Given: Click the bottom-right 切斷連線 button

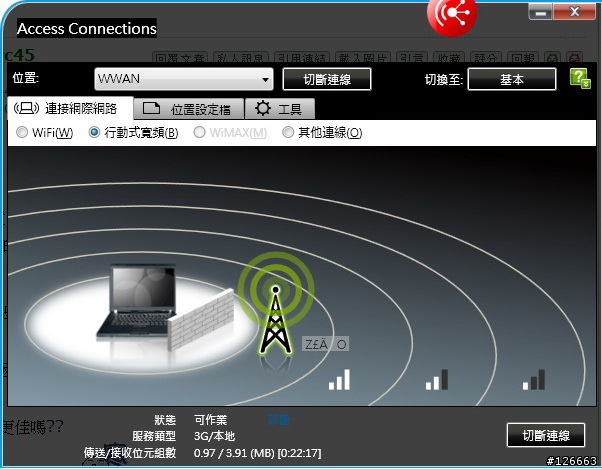Looking at the screenshot, I should pyautogui.click(x=546, y=435).
